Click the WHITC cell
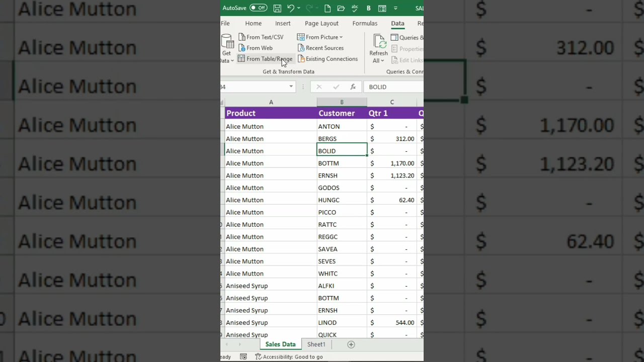 click(x=342, y=274)
